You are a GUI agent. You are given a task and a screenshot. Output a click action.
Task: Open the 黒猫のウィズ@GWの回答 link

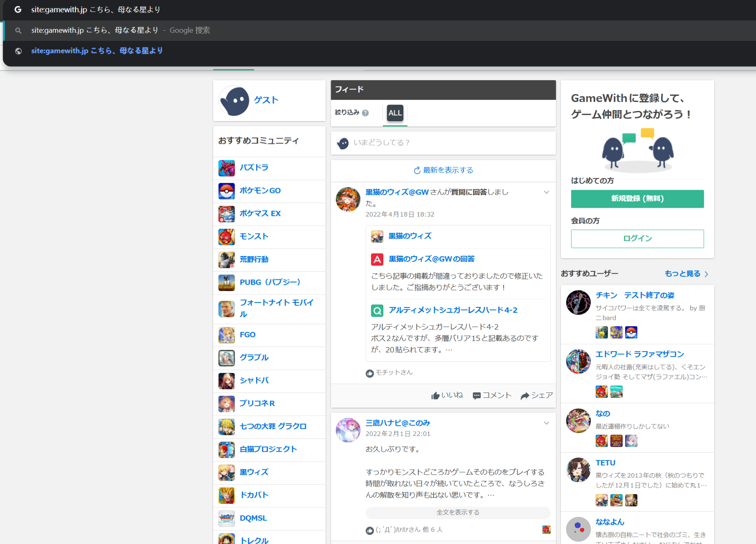tap(432, 259)
